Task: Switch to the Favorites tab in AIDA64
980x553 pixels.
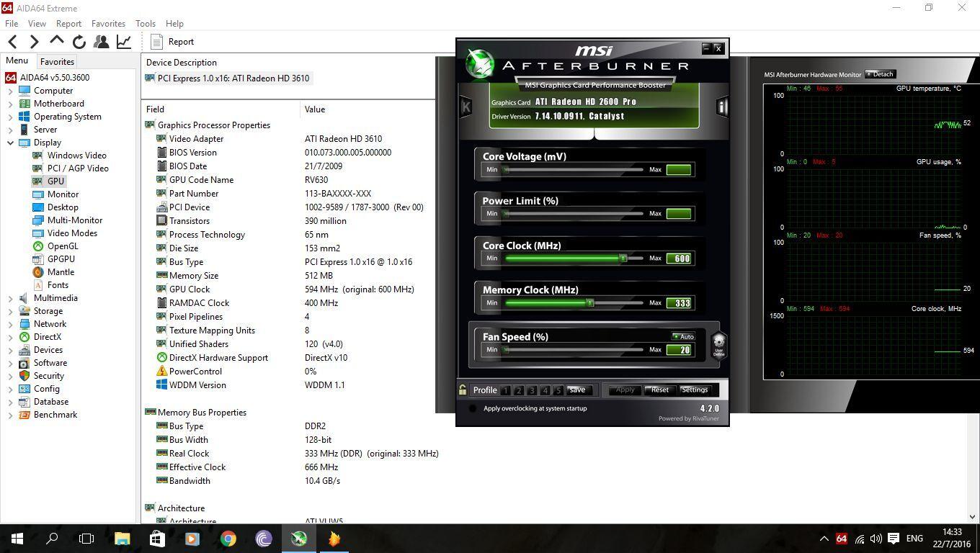Action: tap(57, 60)
